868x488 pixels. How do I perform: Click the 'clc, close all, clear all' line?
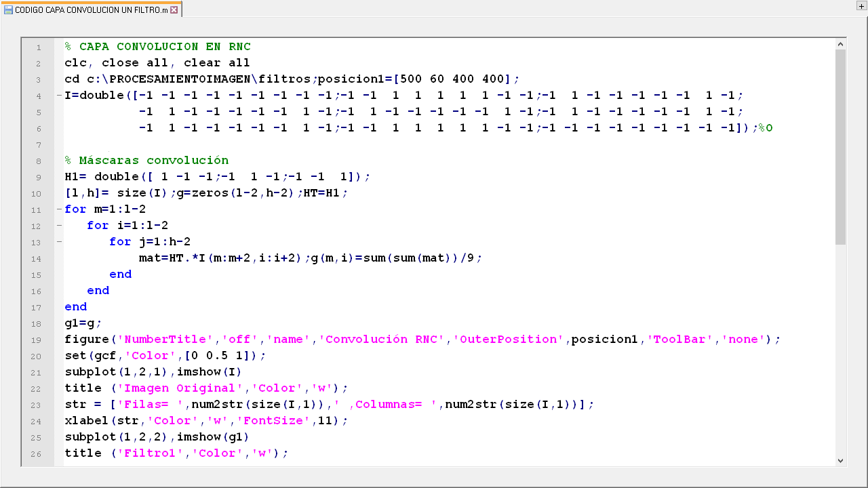(157, 63)
